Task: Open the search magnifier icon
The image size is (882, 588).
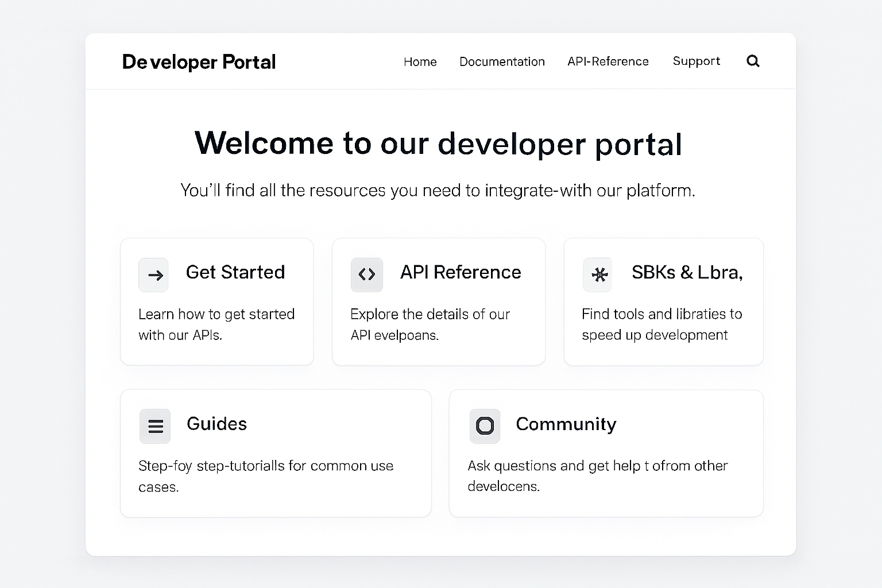Action: point(753,61)
